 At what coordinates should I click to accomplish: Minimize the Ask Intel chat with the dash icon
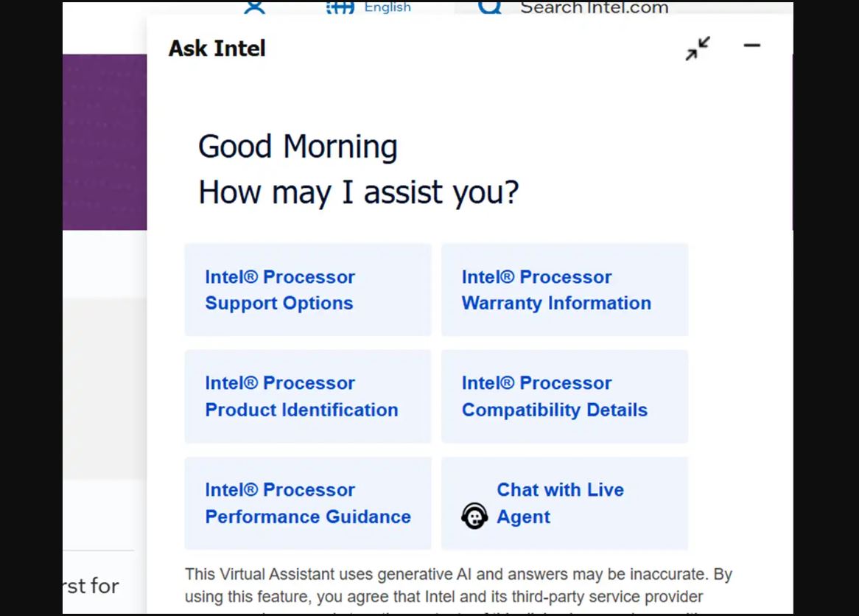click(x=752, y=46)
